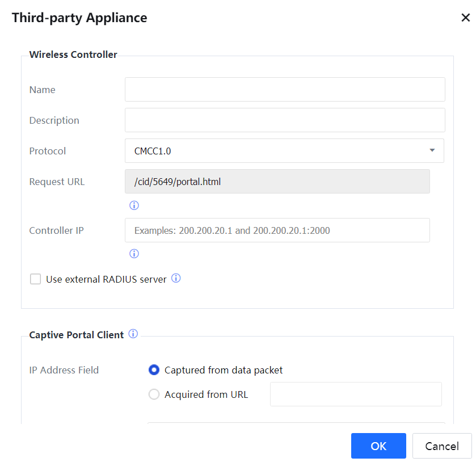Close the Third-party Appliance dialog
476x462 pixels.
tap(465, 18)
